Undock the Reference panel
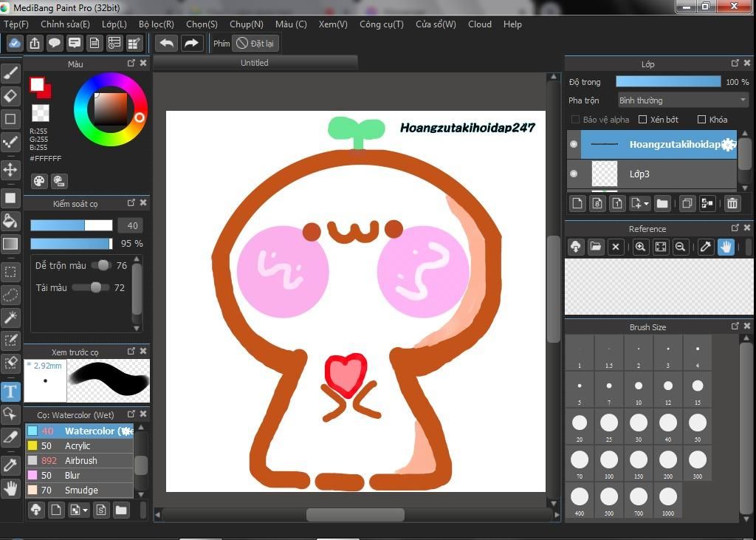This screenshot has width=756, height=540. pyautogui.click(x=735, y=228)
